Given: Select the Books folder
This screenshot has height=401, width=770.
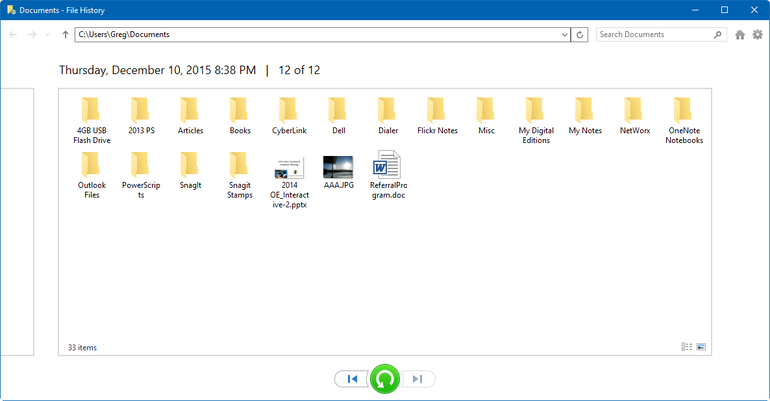Looking at the screenshot, I should 240,116.
